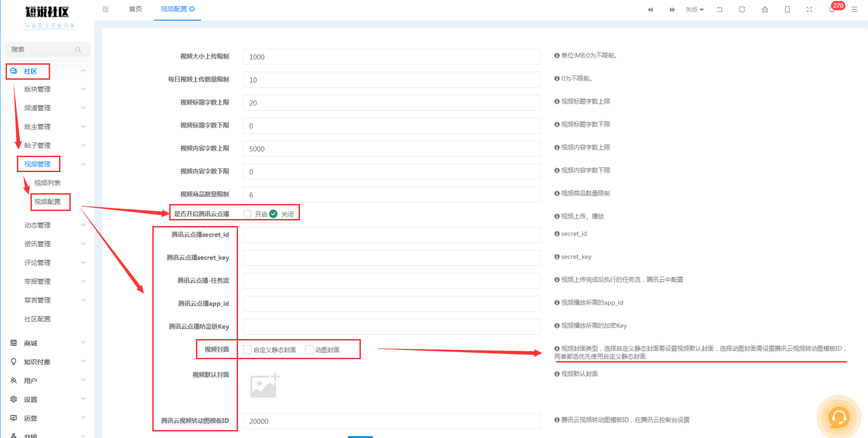Select 开启 radio for 腾讯云点播

point(247,214)
